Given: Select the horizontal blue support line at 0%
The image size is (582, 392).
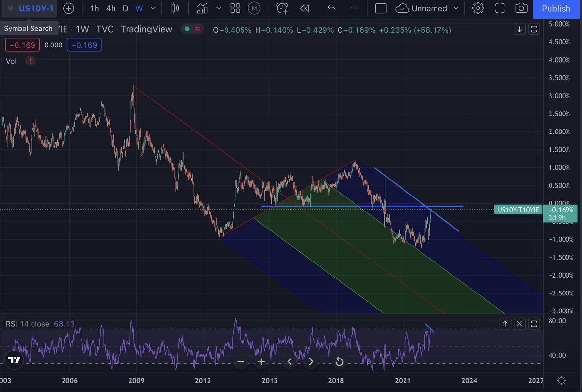Looking at the screenshot, I should point(362,206).
